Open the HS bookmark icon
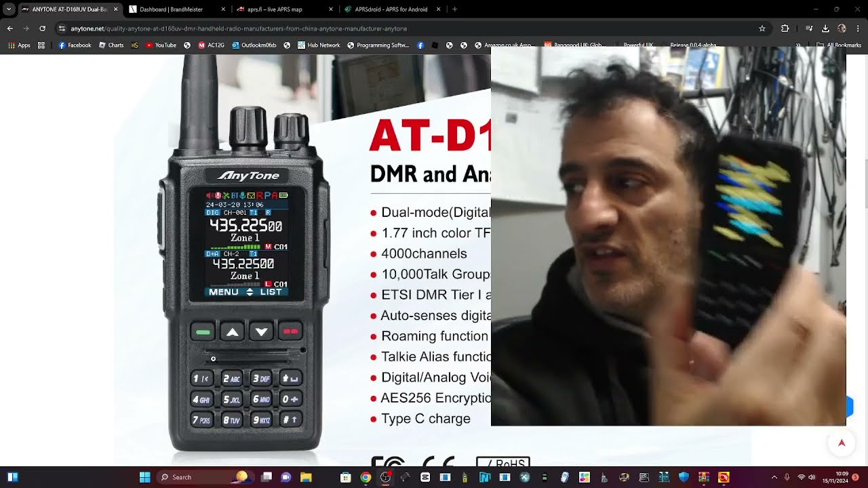 [x=135, y=45]
